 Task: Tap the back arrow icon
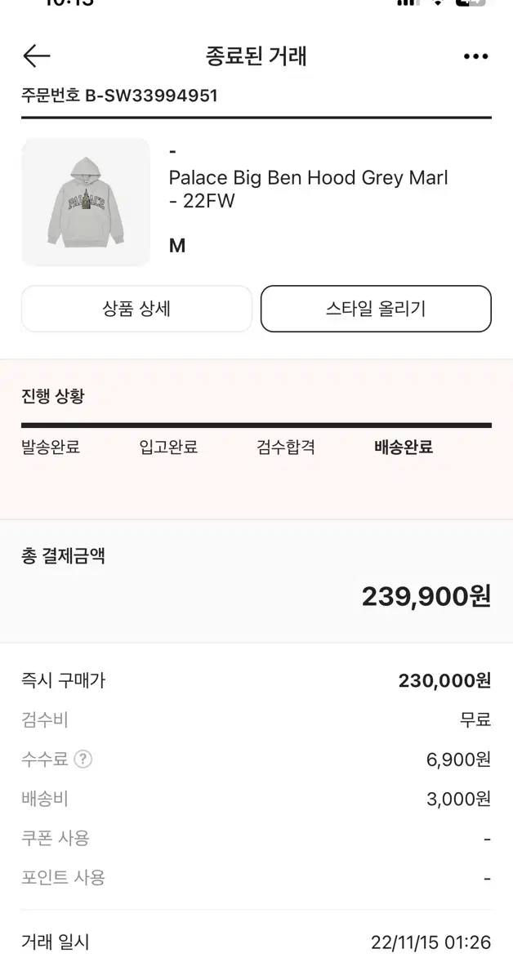(37, 56)
